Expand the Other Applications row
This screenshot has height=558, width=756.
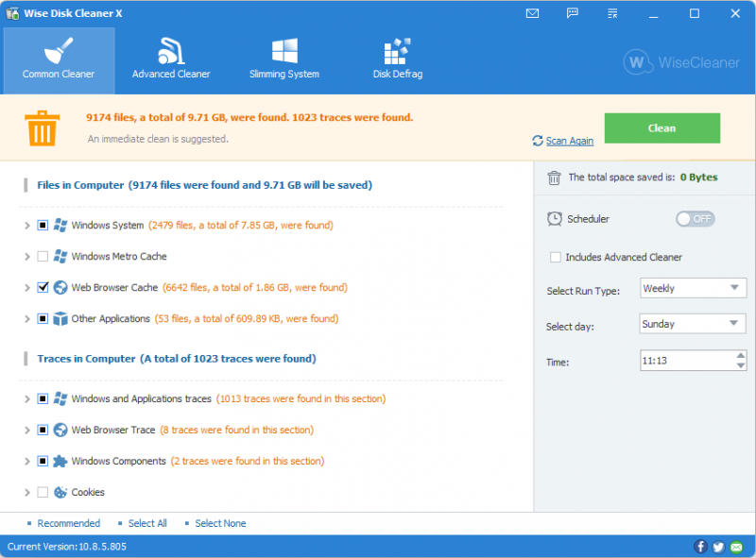click(x=27, y=319)
